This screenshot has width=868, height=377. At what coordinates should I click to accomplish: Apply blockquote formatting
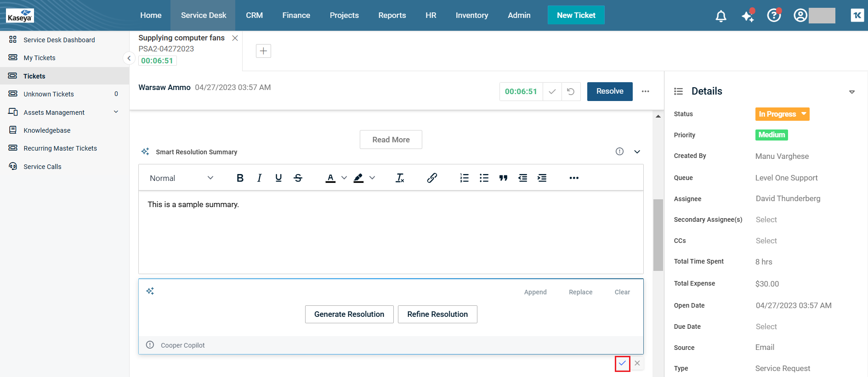503,178
